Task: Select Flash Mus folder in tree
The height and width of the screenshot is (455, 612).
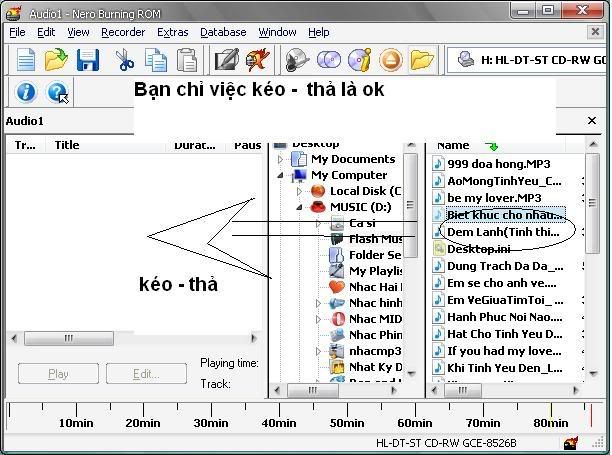Action: click(x=375, y=239)
